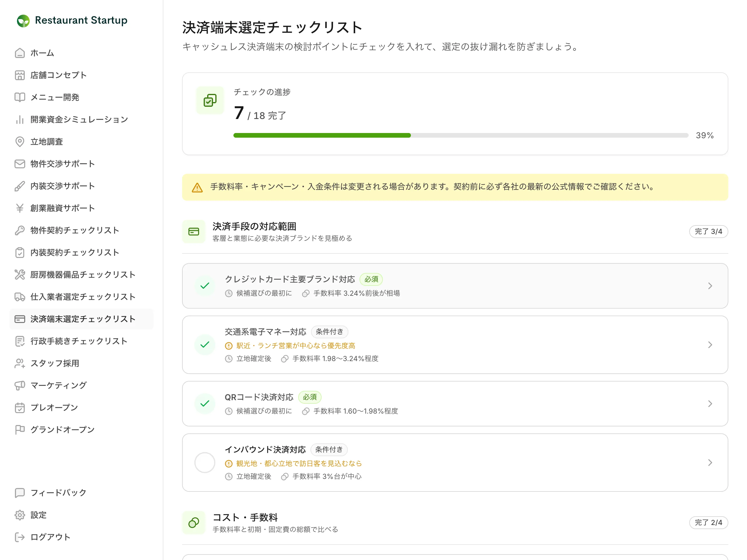This screenshot has width=747, height=560.
Task: Click the 行政手続きチェックリスト document icon
Action: (20, 341)
